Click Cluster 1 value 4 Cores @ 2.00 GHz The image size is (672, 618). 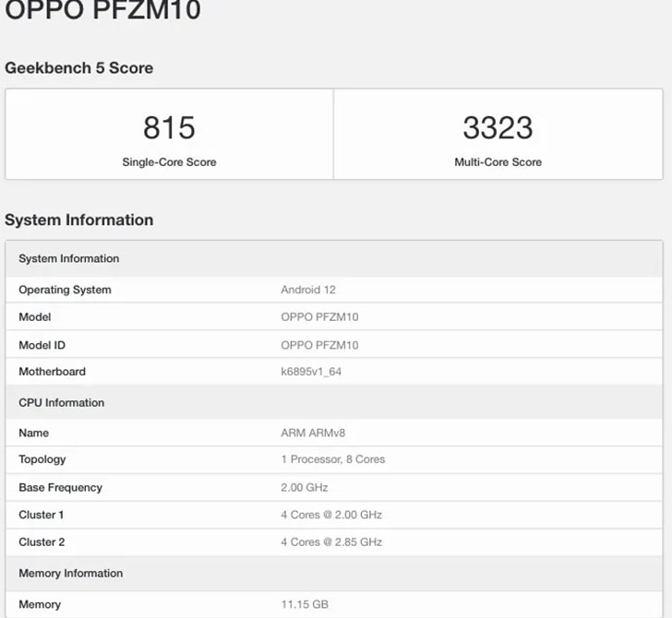pos(331,515)
